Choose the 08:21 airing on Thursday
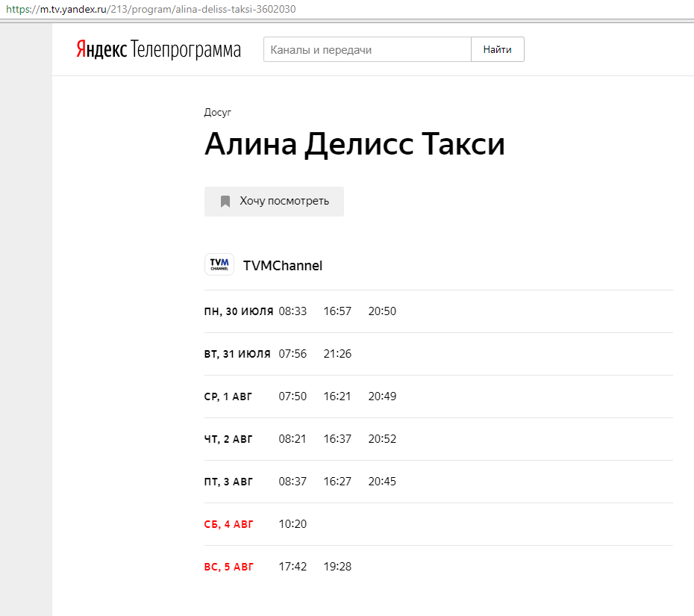Viewport: 694px width, 616px height. 293,439
